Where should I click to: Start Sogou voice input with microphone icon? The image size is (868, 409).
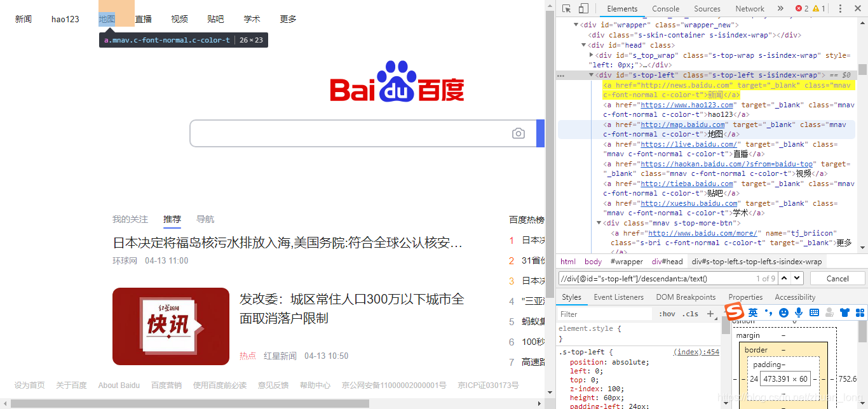pos(799,312)
